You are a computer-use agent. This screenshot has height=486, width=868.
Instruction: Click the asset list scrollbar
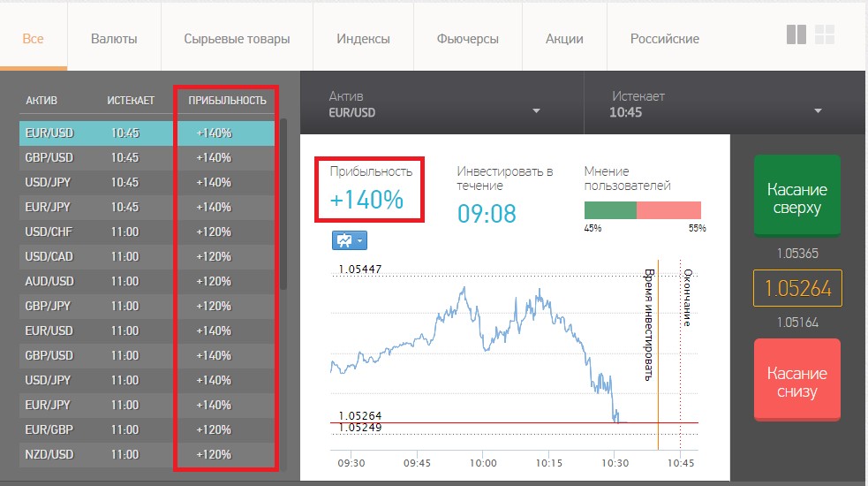(283, 203)
